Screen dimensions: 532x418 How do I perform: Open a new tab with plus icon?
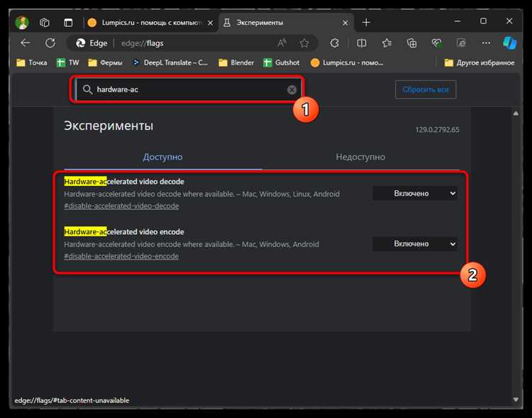click(366, 23)
